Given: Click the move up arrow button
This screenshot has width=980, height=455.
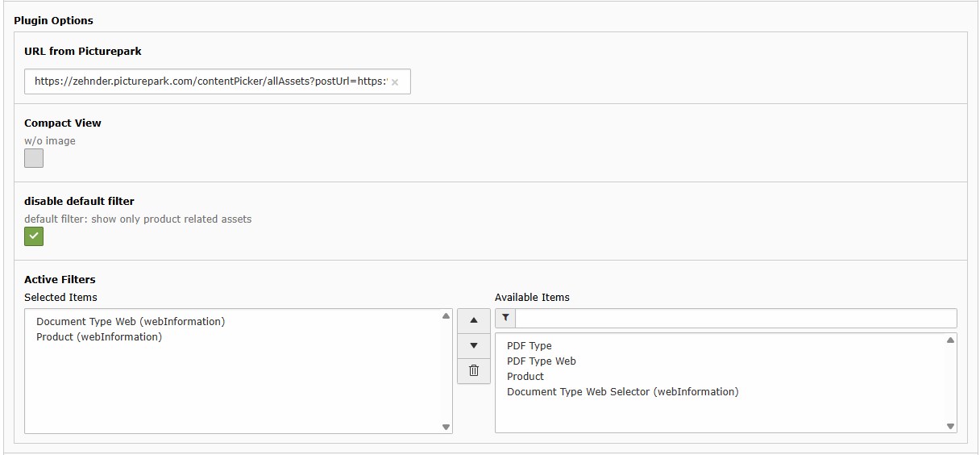Looking at the screenshot, I should [x=473, y=320].
